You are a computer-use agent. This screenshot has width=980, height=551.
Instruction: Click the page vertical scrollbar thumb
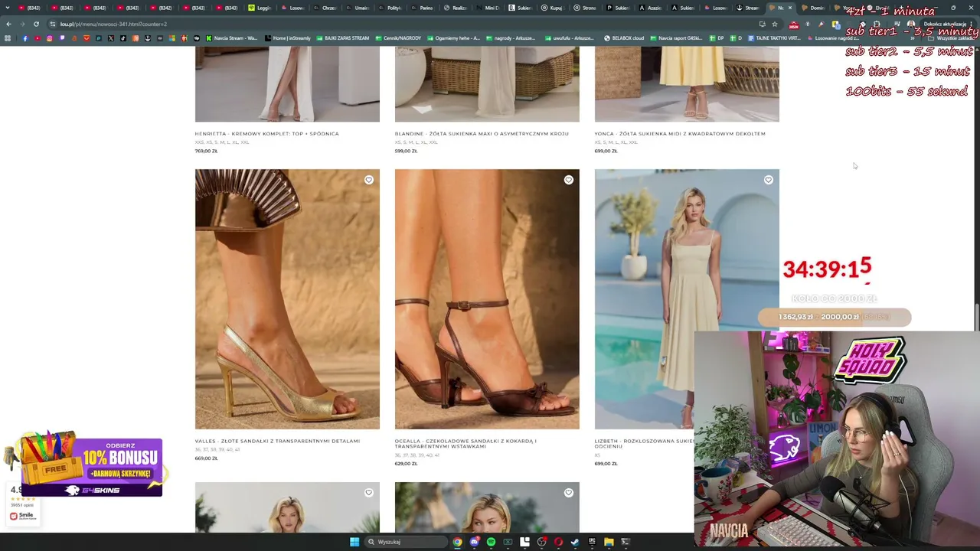coord(976,318)
